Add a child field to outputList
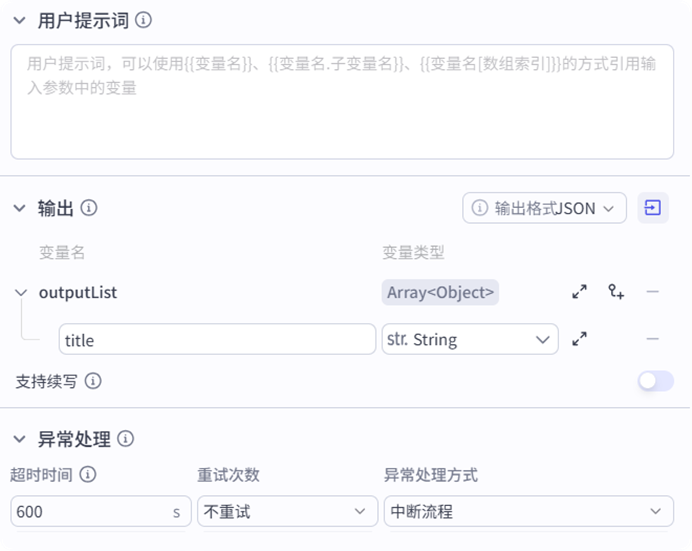This screenshot has width=692, height=551. 616,292
